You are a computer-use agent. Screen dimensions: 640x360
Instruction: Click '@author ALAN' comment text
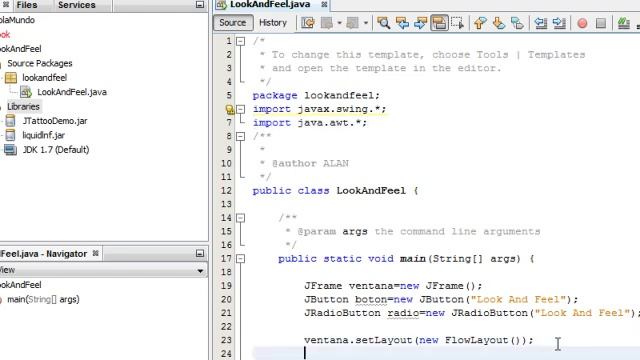point(310,163)
